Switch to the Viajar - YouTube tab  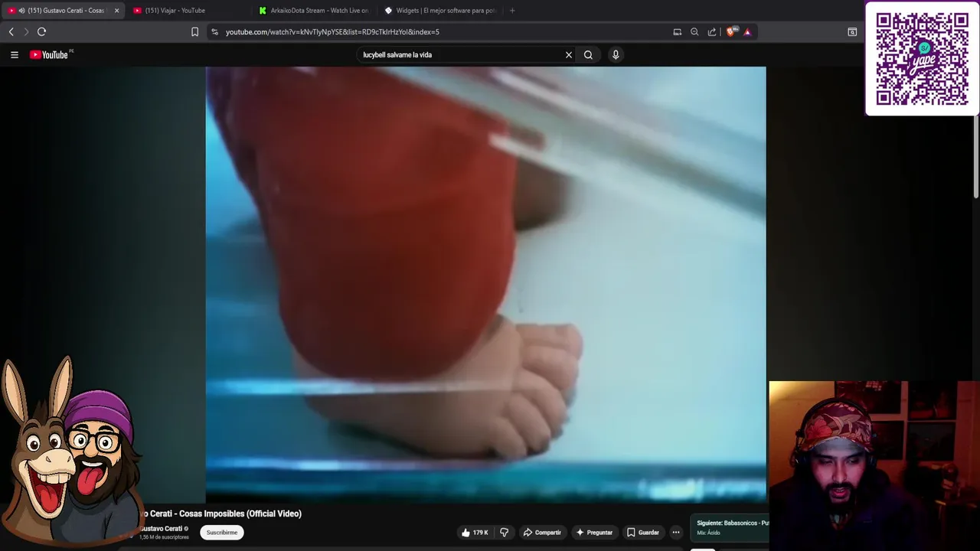pyautogui.click(x=188, y=11)
